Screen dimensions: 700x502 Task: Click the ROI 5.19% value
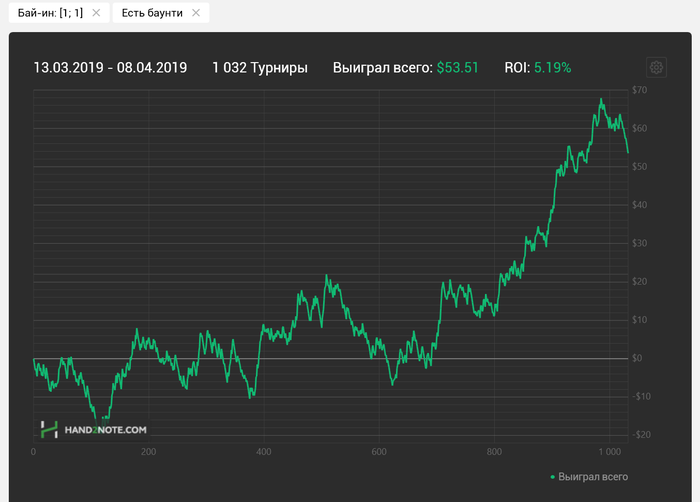(x=553, y=68)
